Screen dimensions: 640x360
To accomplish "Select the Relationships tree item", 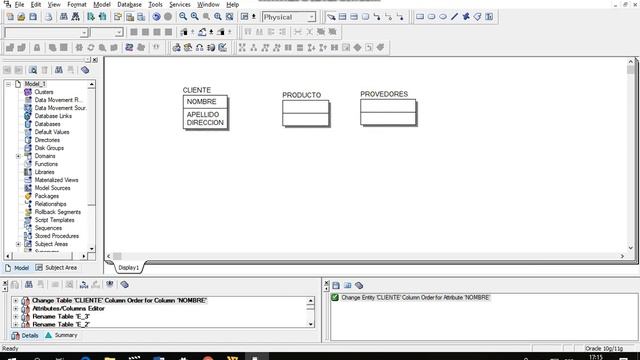I will (50, 204).
